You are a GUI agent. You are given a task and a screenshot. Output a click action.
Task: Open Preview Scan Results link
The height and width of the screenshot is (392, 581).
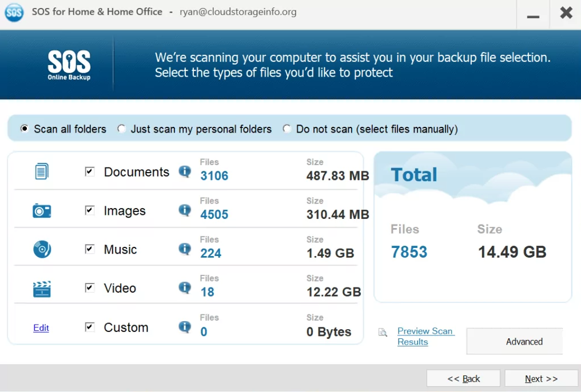[x=425, y=336]
